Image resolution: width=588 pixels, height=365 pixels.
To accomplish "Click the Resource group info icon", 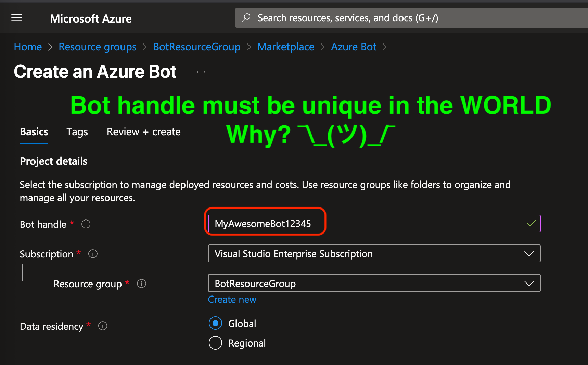I will pos(141,284).
